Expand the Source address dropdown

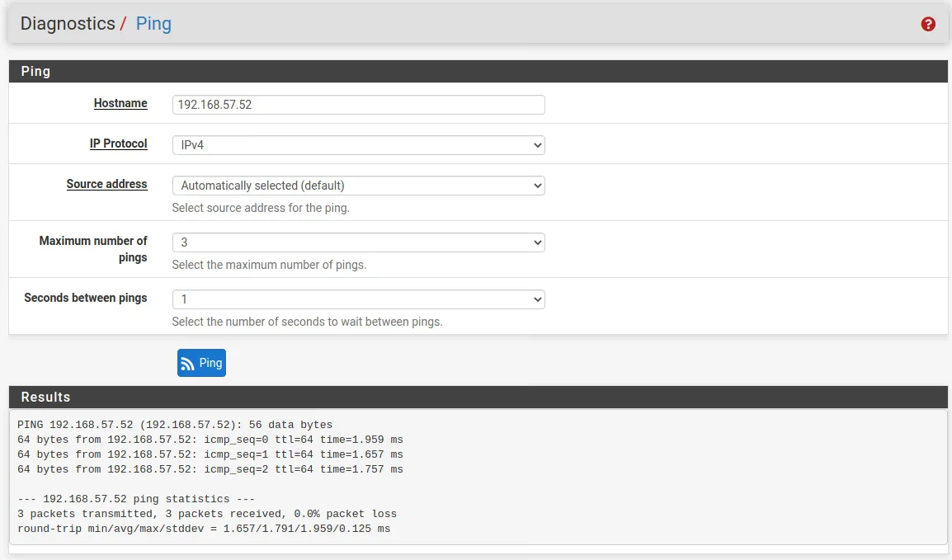[358, 186]
